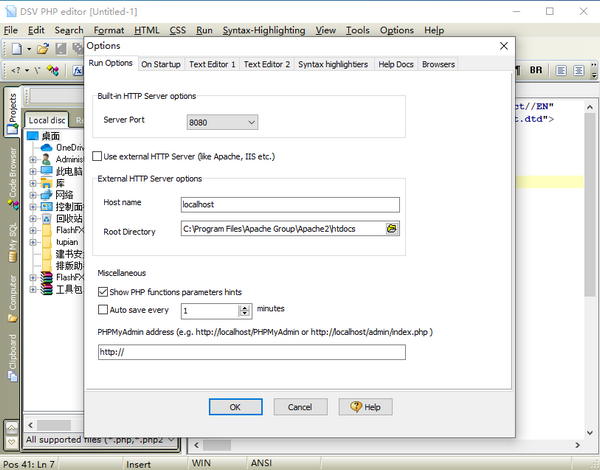The height and width of the screenshot is (470, 600).
Task: Uncheck Show PHP functions parameters hints
Action: pos(104,292)
